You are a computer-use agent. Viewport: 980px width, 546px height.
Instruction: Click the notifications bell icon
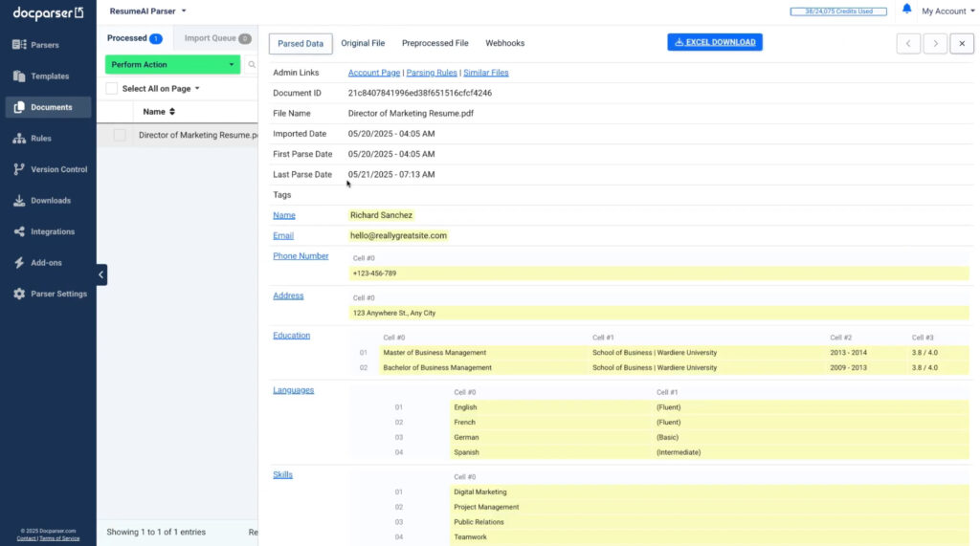[x=906, y=9]
